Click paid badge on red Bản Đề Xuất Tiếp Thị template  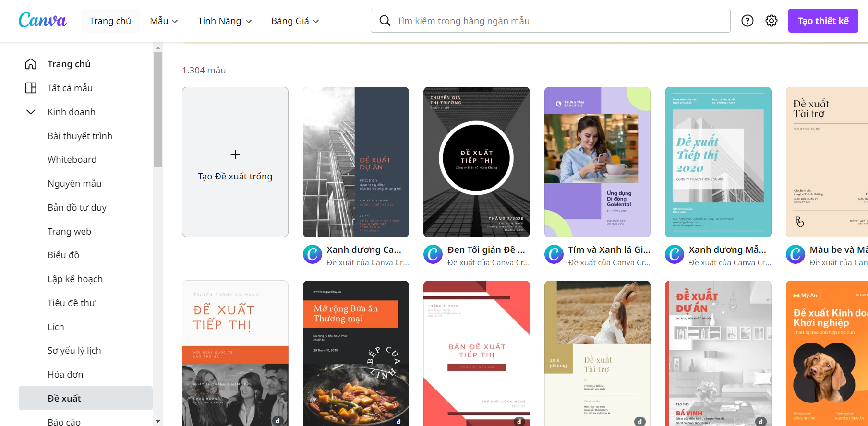click(519, 422)
